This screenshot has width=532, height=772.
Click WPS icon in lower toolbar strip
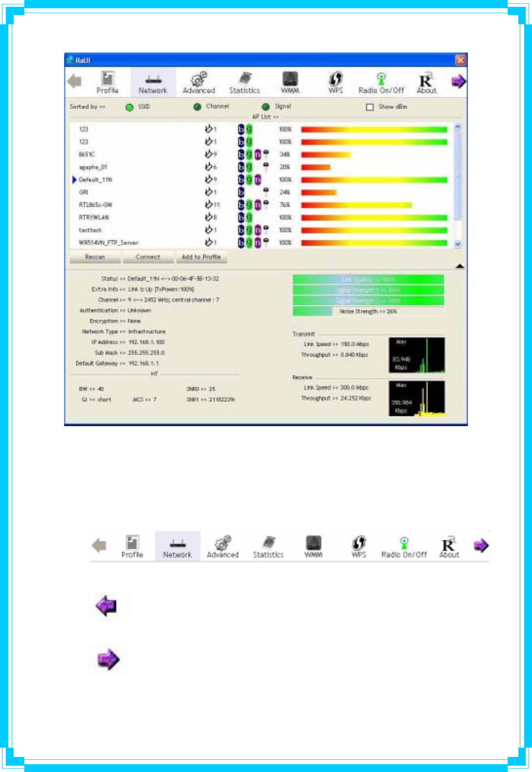[359, 546]
